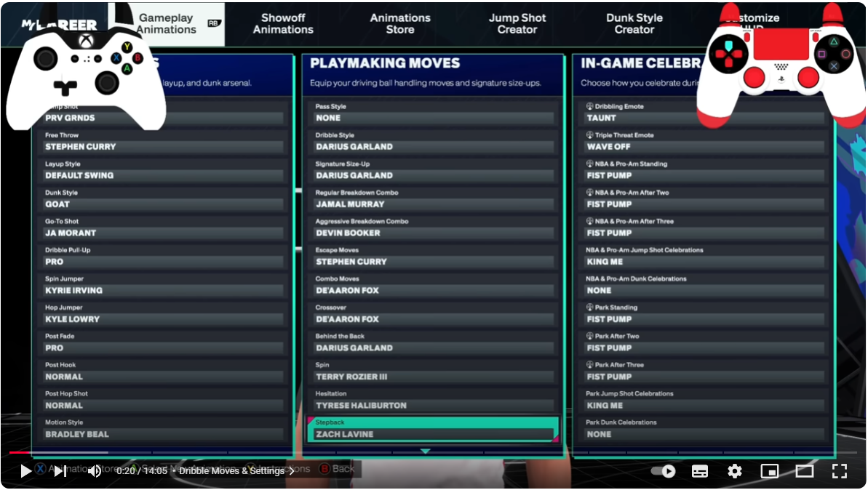
Task: Switch to miniplayer mode
Action: tap(770, 471)
